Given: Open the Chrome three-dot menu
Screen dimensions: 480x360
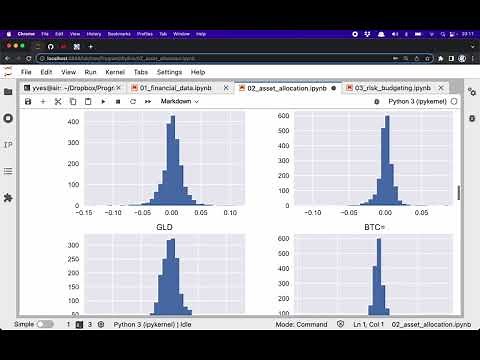Looking at the screenshot, I should [473, 58].
